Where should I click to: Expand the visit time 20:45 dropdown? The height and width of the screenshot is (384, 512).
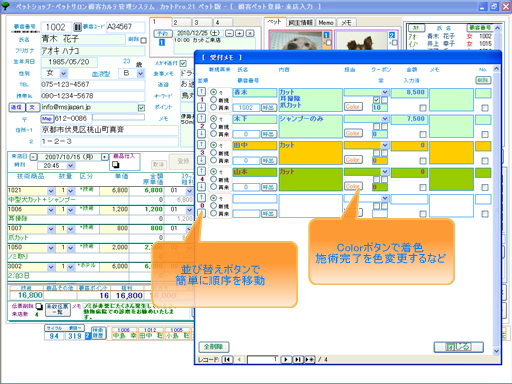click(x=70, y=166)
